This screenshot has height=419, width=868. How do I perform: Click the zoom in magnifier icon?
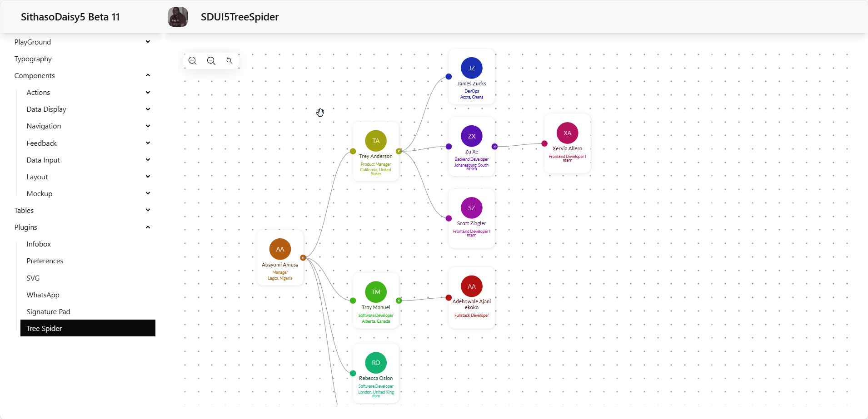(x=193, y=61)
